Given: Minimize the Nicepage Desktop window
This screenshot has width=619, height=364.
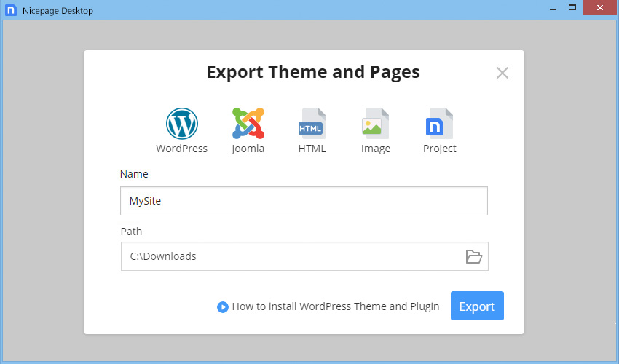Looking at the screenshot, I should point(553,7).
